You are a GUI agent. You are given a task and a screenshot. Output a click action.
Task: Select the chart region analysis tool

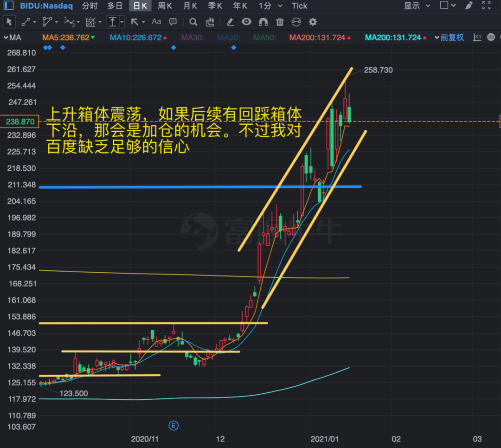90,22
